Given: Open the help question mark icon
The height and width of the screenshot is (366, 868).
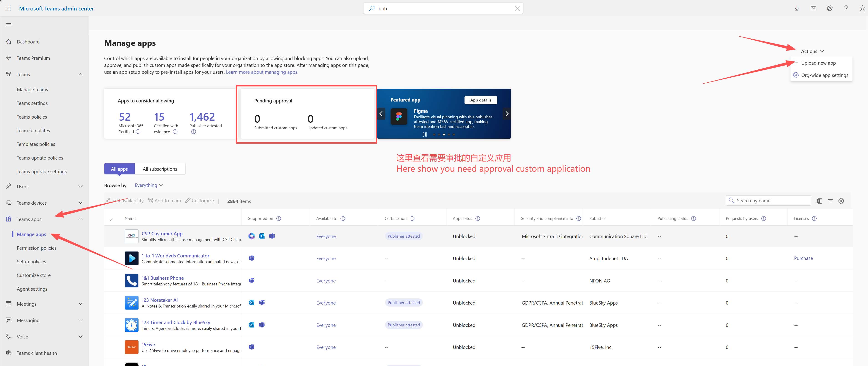Looking at the screenshot, I should 846,8.
